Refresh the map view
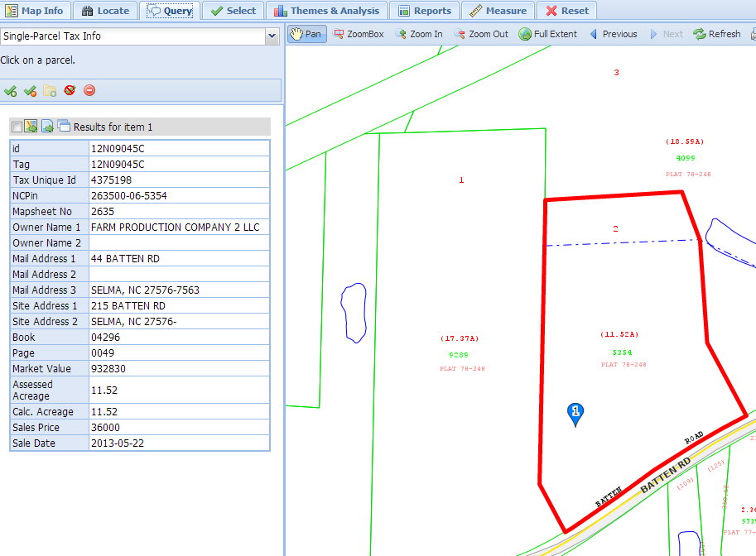756x556 pixels. (x=717, y=34)
